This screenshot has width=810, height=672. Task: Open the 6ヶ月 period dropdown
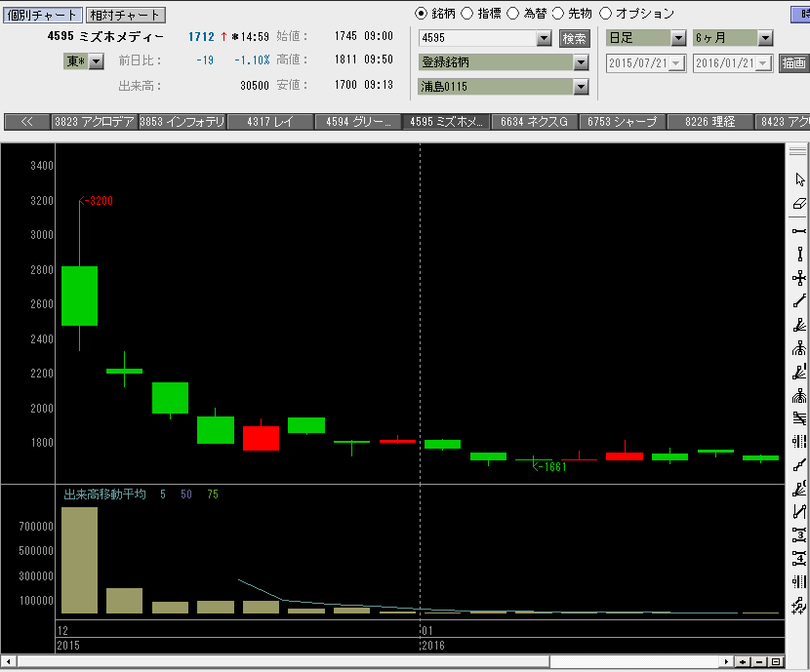(x=765, y=38)
